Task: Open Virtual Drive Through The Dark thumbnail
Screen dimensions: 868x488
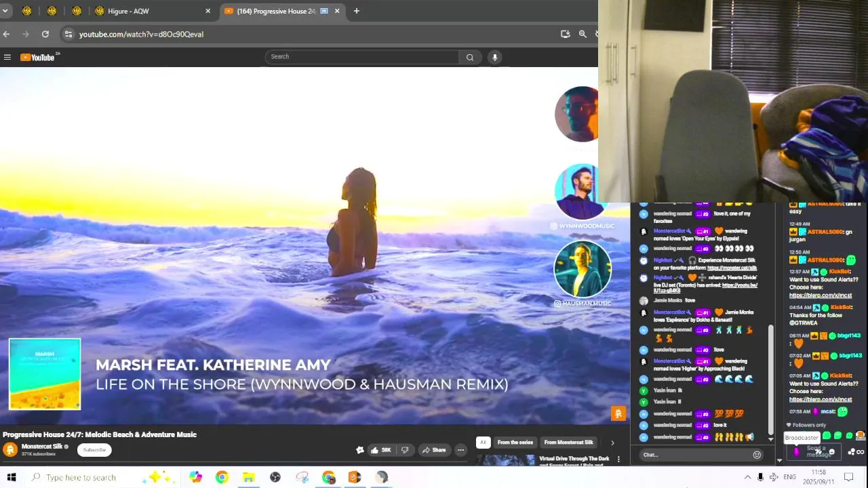Action: 505,460
